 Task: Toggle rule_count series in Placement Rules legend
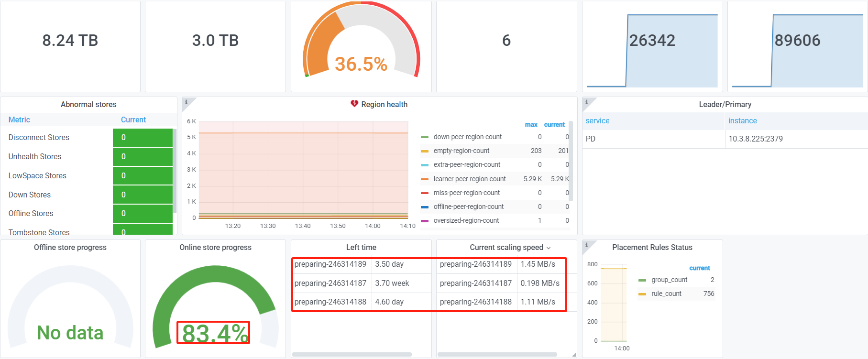(666, 294)
